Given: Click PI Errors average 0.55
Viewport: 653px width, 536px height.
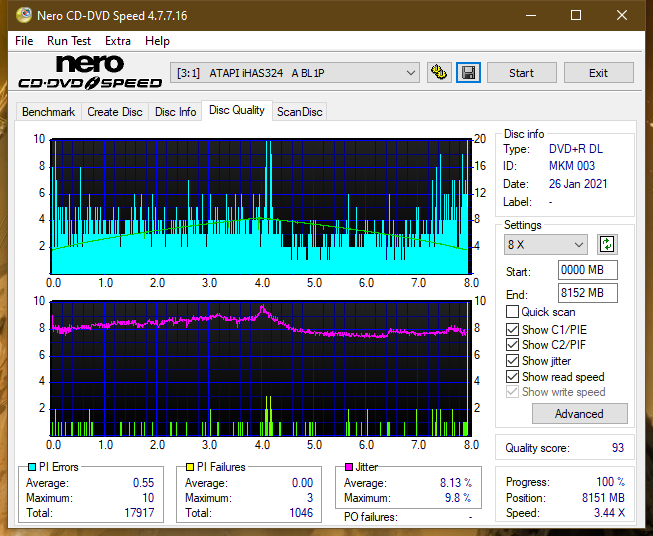Looking at the screenshot, I should (x=143, y=483).
